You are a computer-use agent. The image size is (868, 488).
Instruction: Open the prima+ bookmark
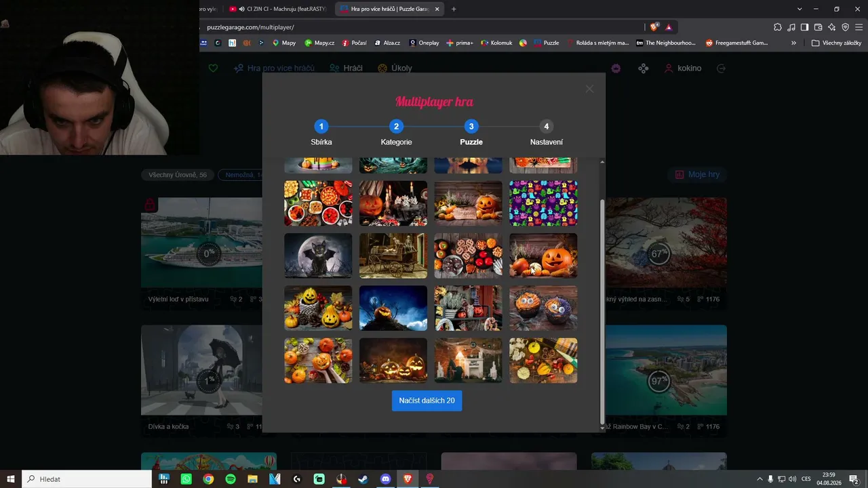[x=460, y=43]
